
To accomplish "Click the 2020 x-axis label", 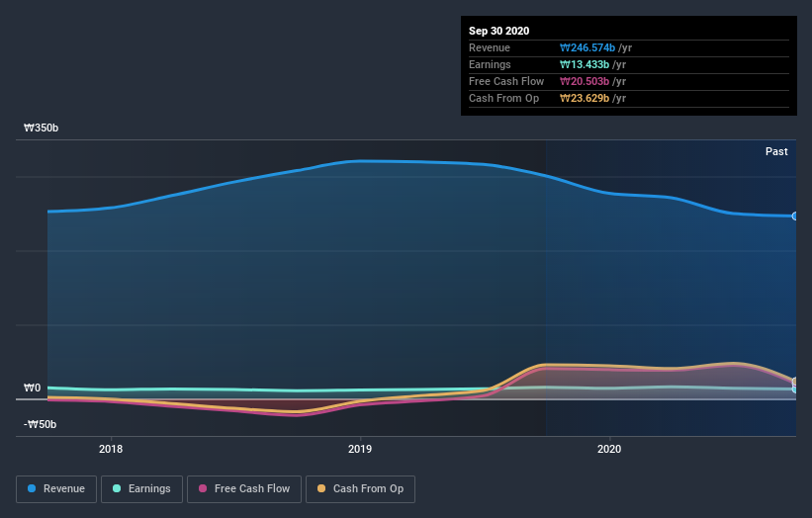I will tap(609, 449).
